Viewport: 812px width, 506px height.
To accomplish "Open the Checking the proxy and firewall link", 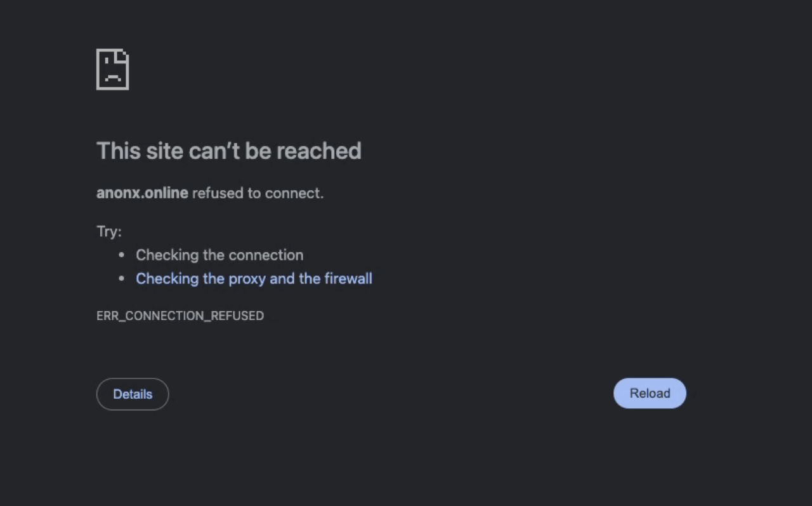I will pos(254,278).
